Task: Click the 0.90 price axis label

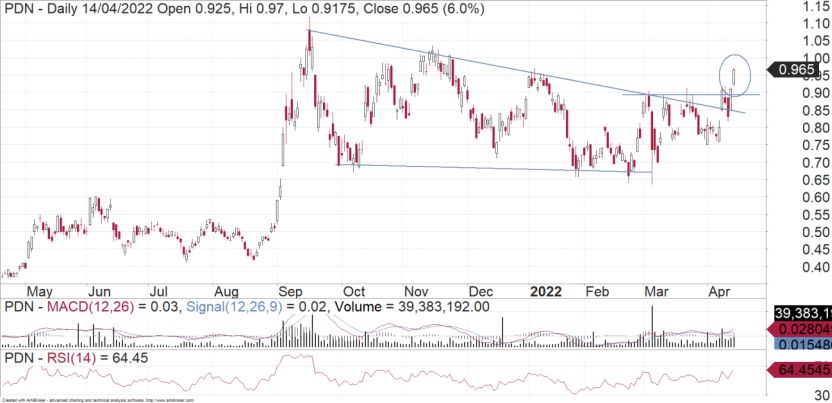Action: (x=816, y=93)
